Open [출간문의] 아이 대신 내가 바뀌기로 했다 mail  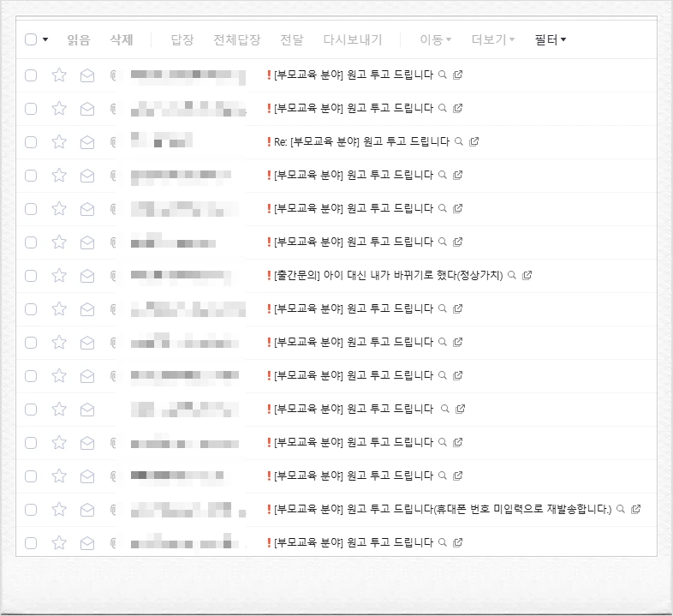pyautogui.click(x=389, y=275)
